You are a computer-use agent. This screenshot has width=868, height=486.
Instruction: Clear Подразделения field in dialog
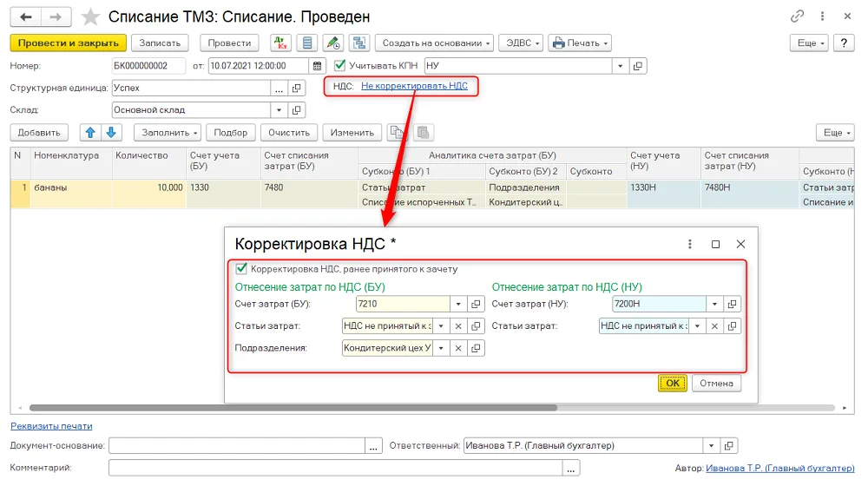tap(458, 348)
